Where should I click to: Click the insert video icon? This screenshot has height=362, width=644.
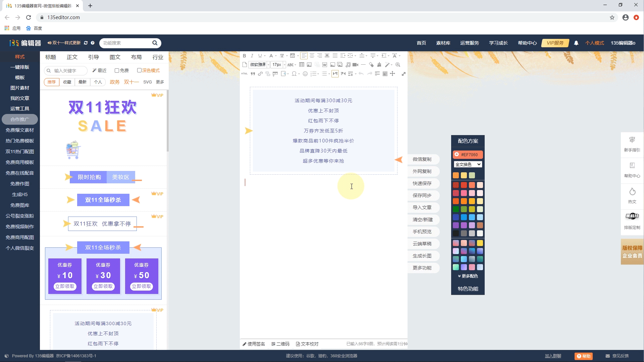click(355, 65)
